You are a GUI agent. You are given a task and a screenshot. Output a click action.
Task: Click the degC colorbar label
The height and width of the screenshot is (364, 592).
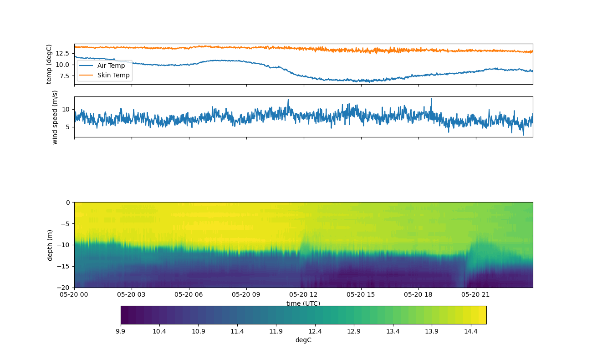click(303, 340)
